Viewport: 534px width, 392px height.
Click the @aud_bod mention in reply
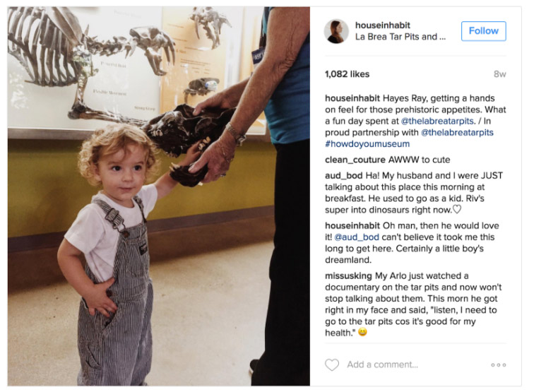pyautogui.click(x=357, y=237)
